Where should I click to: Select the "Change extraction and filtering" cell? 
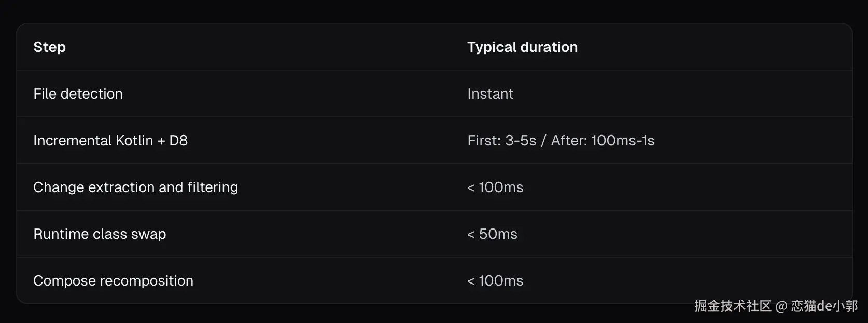[135, 187]
